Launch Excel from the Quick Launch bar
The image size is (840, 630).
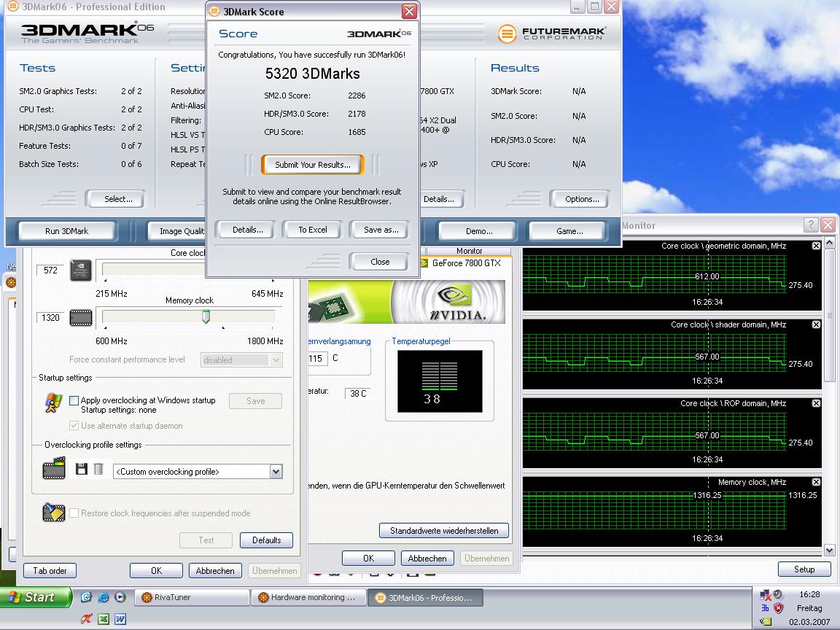104,619
